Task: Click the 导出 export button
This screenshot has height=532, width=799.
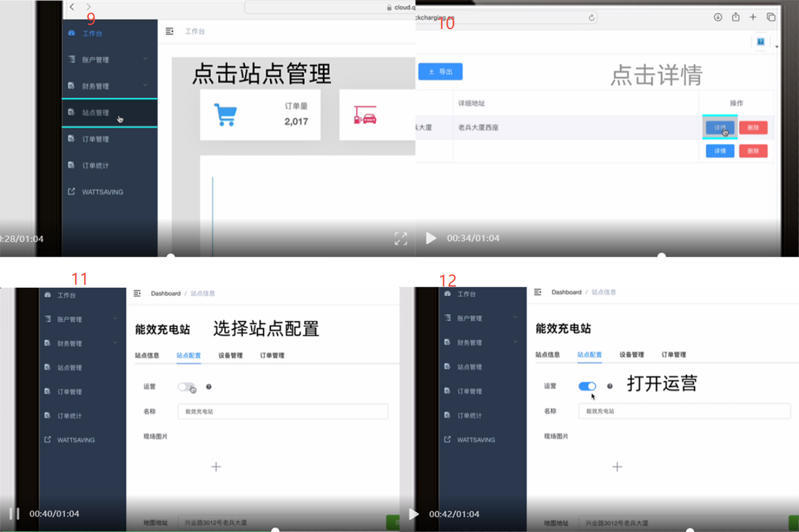Action: tap(440, 72)
